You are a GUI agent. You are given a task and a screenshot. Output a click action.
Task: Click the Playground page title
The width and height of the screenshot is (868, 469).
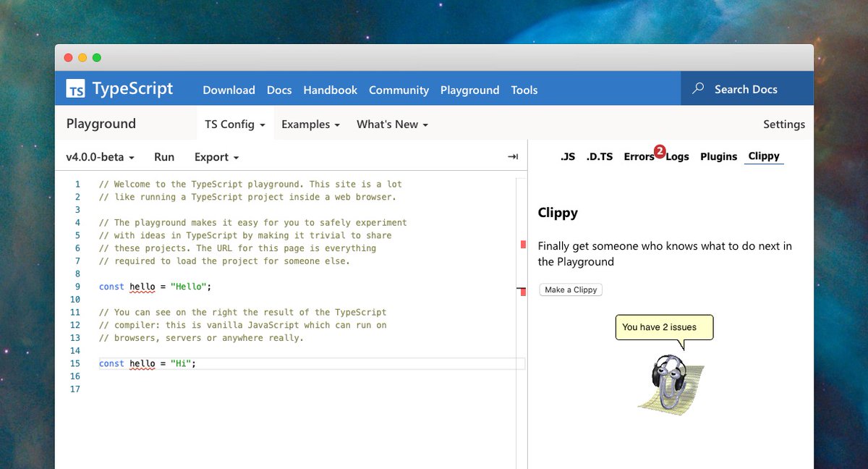coord(101,124)
